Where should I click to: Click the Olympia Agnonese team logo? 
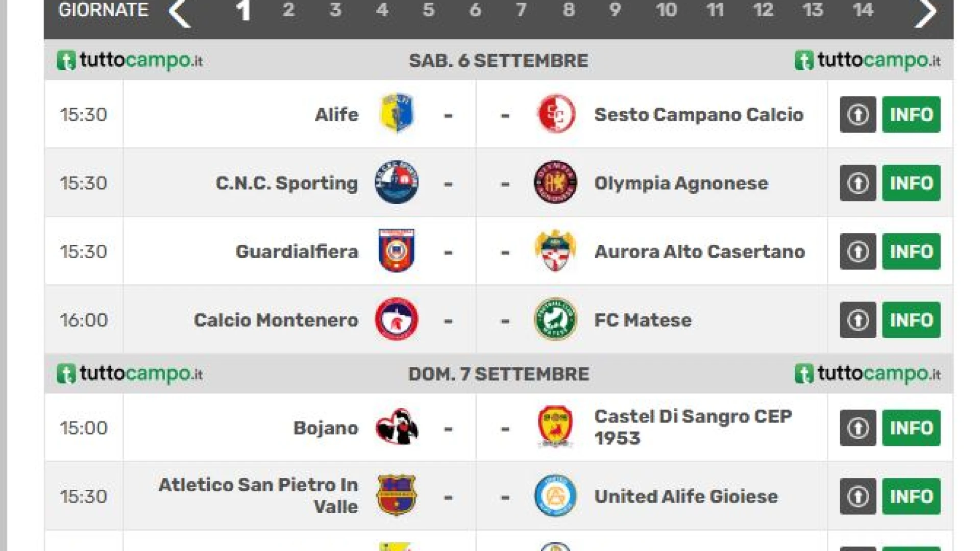tap(555, 182)
